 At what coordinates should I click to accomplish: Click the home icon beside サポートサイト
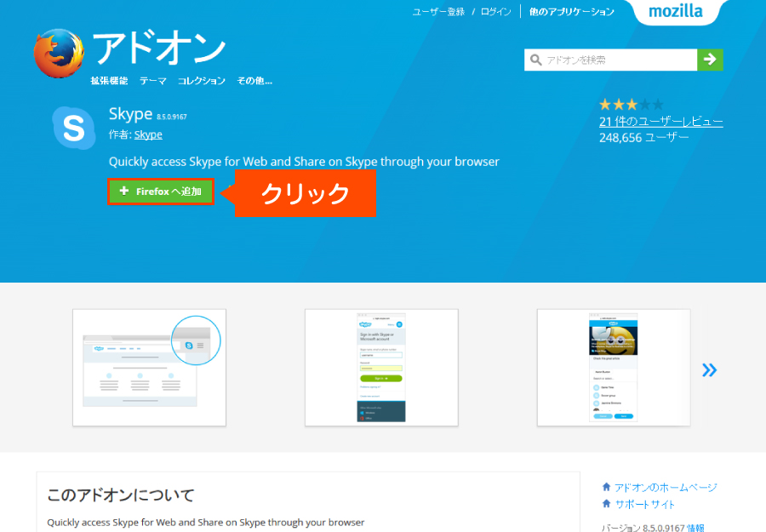click(605, 503)
